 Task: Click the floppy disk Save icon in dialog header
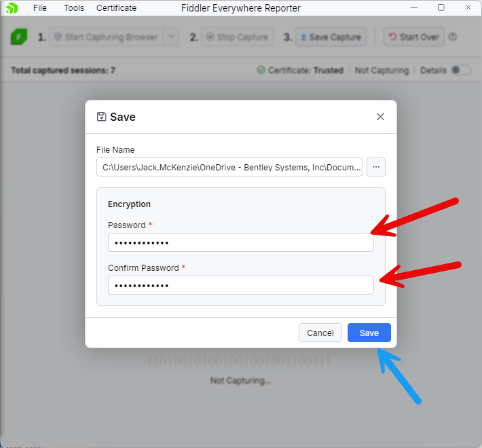101,117
